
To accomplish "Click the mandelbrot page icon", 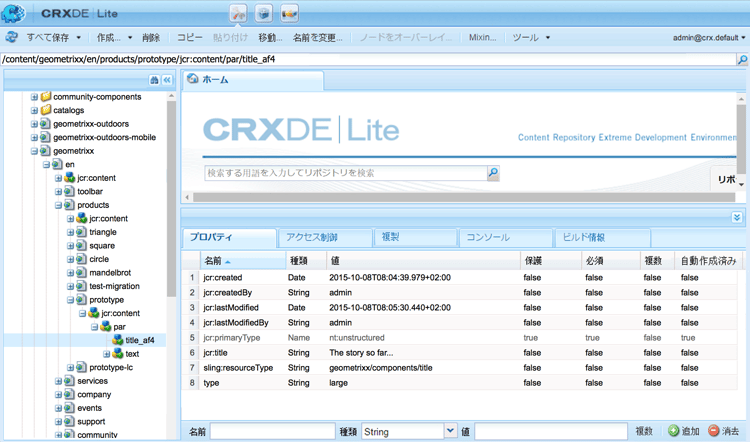I will click(81, 273).
